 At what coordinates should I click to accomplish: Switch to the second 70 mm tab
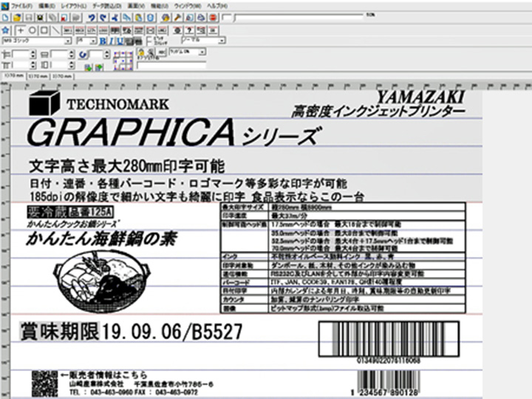pos(38,76)
